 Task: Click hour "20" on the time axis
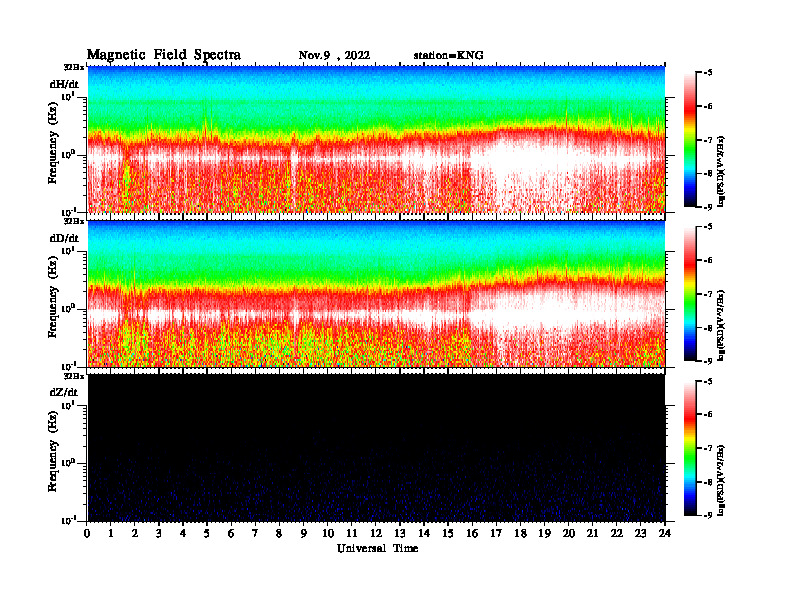(569, 534)
